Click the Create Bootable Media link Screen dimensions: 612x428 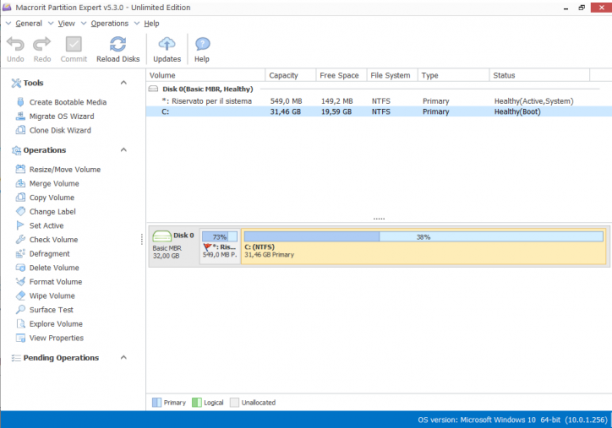click(x=68, y=102)
